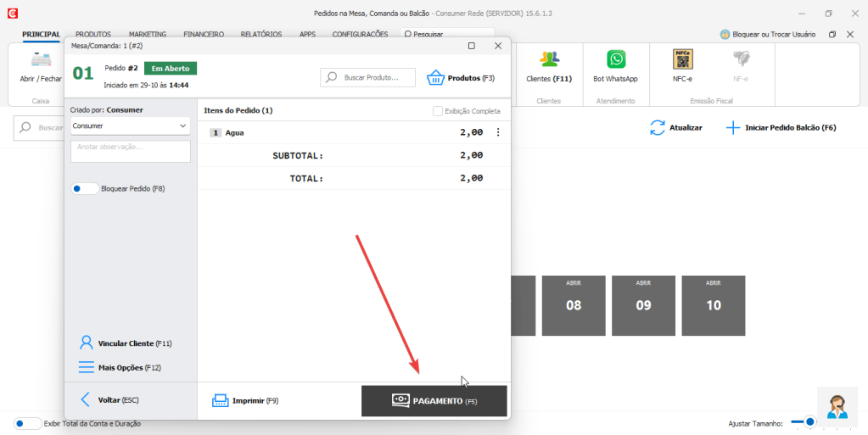Click the Buscar Produto search field

coord(368,78)
